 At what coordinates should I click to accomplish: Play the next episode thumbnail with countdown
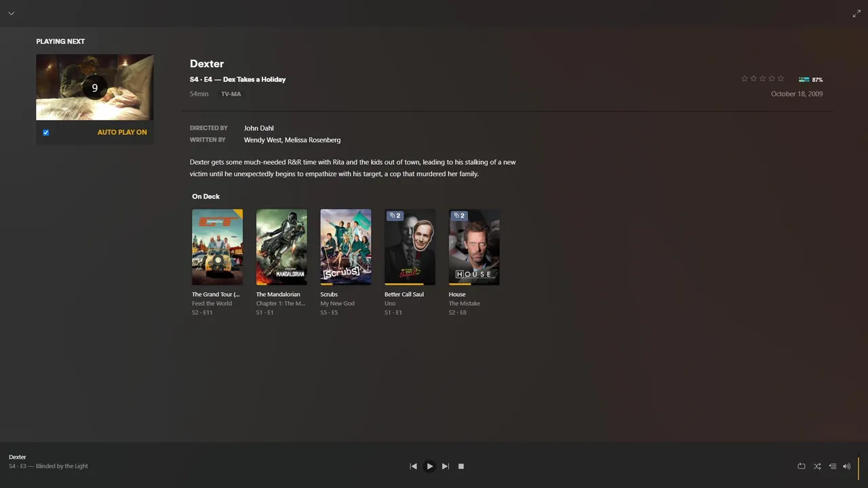[x=95, y=87]
